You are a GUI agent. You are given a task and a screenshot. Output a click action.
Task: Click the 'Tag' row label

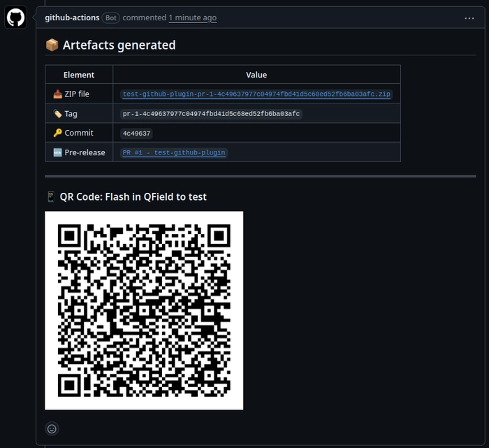(71, 113)
